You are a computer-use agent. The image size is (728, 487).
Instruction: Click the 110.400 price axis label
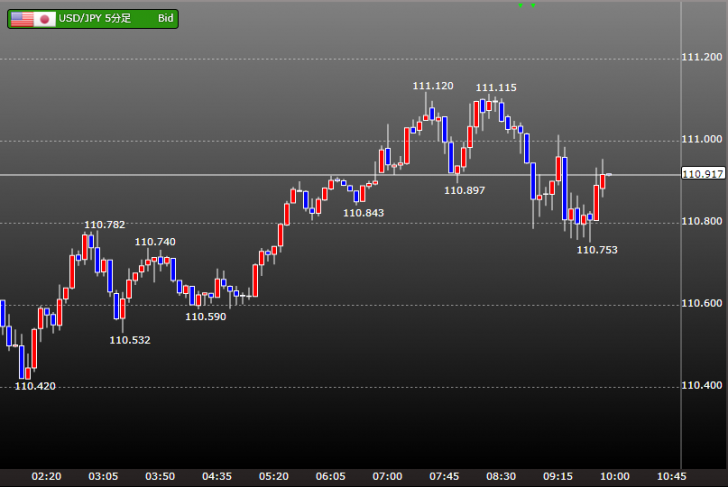click(702, 386)
